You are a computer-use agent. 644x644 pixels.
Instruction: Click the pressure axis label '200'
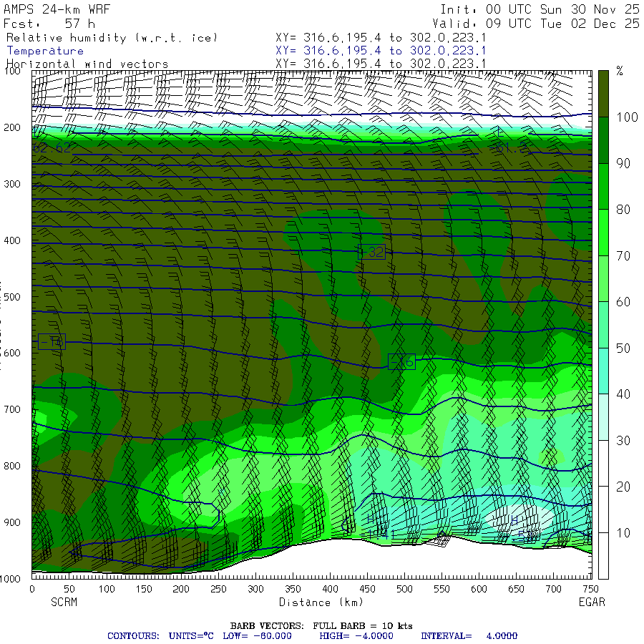pyautogui.click(x=12, y=127)
